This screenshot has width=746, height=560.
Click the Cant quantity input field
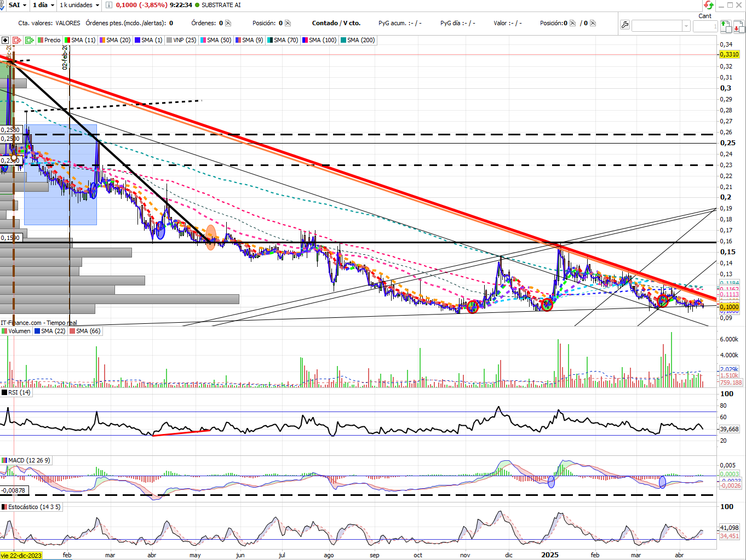tap(705, 26)
